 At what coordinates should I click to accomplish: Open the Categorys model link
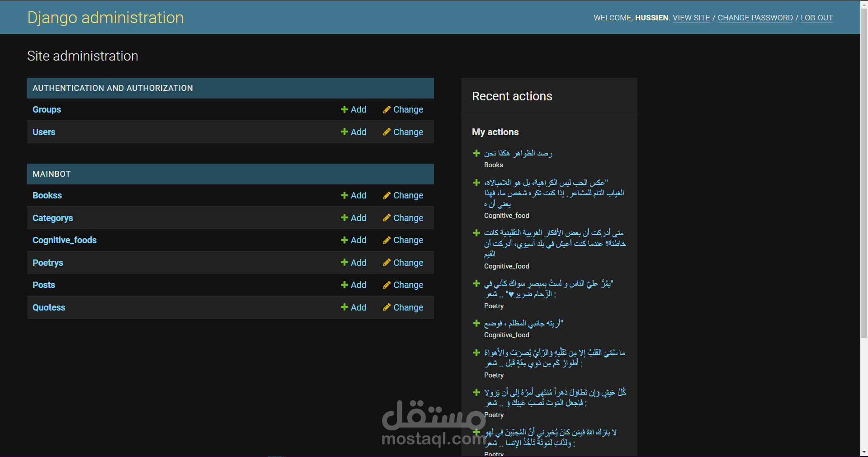click(52, 218)
